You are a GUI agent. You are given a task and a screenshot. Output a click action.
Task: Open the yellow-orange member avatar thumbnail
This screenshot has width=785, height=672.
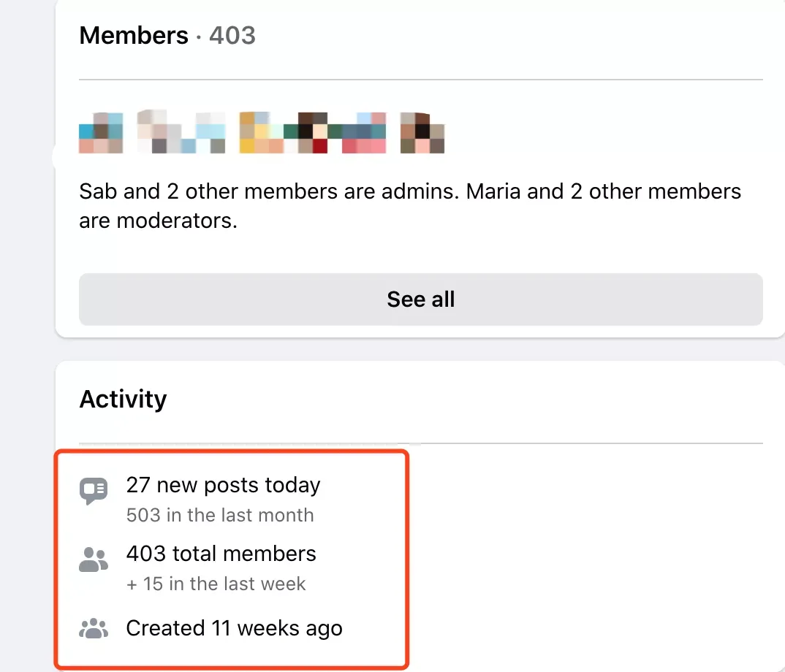point(262,133)
